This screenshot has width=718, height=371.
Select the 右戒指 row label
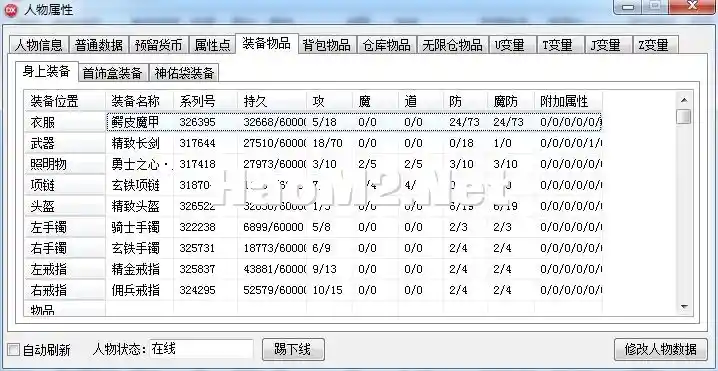tap(65, 290)
